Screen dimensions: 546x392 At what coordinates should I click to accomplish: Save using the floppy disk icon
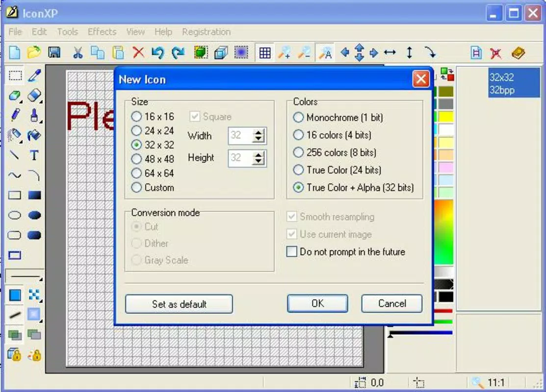[54, 53]
